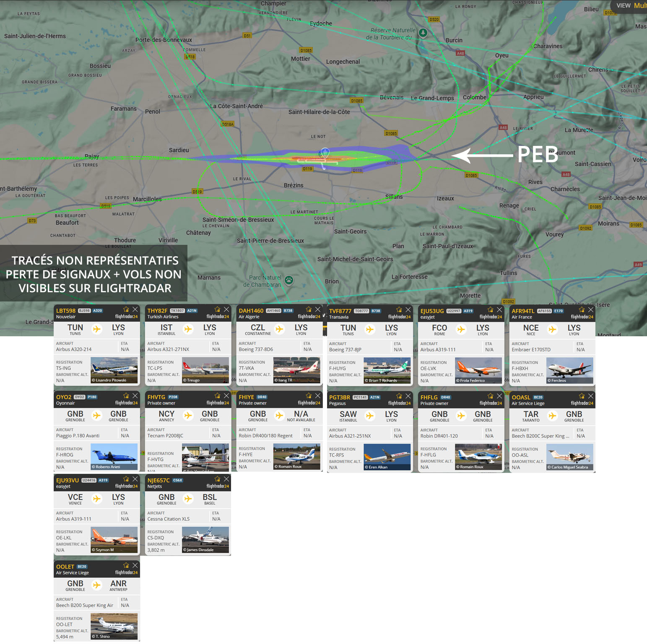Viewport: 647px width, 644px height.
Task: Dismiss the OYO2 Oyonnair flight card
Action: tap(135, 396)
